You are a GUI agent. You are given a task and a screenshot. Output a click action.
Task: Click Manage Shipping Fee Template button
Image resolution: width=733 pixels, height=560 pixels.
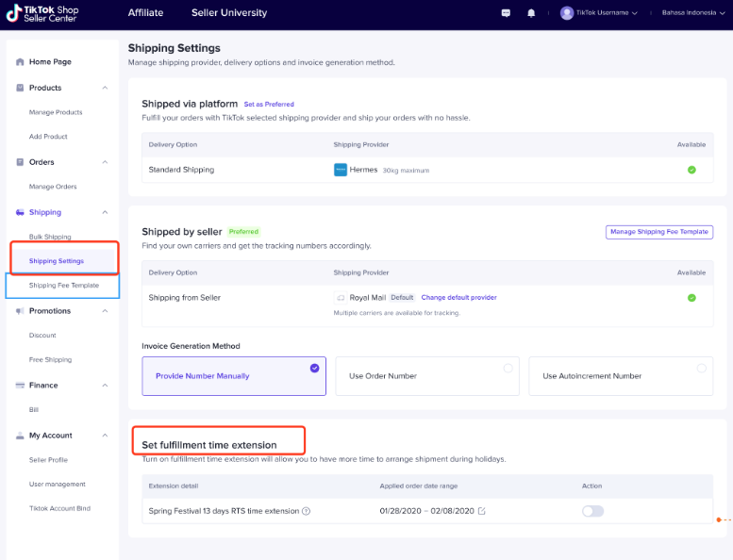[x=659, y=232]
